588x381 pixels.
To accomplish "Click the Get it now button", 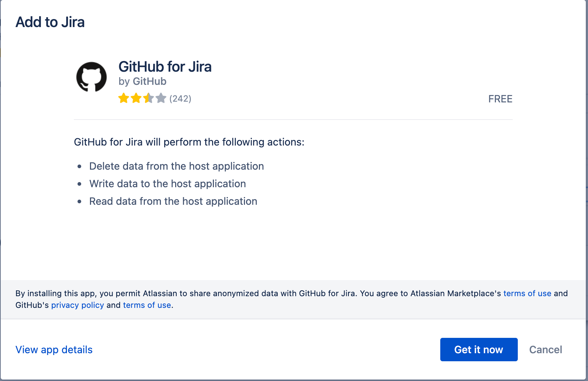I will [x=479, y=350].
